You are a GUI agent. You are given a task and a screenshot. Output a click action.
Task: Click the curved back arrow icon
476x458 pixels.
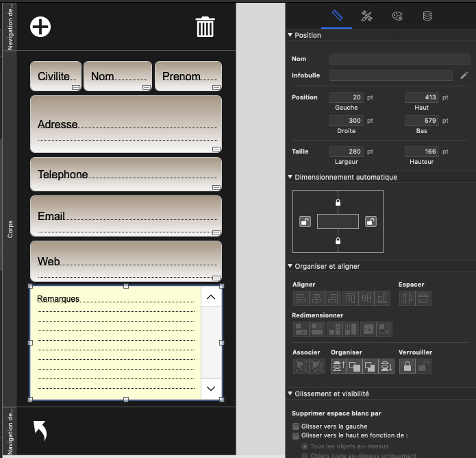40,431
